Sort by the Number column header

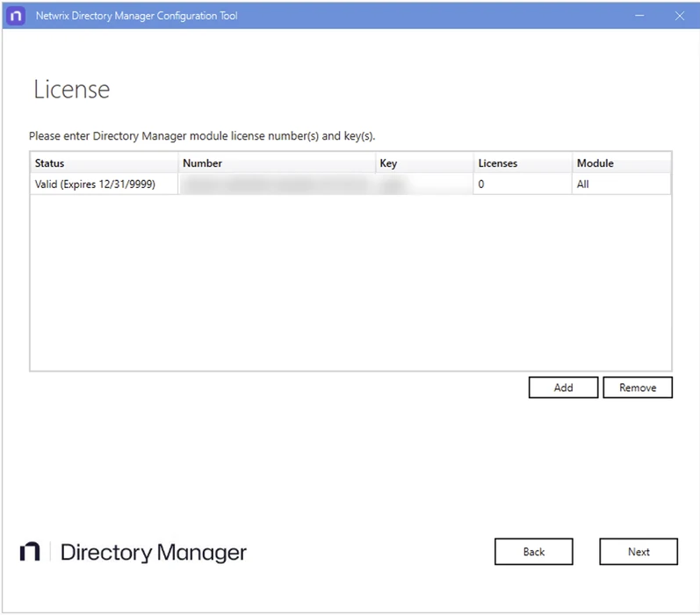click(x=277, y=163)
